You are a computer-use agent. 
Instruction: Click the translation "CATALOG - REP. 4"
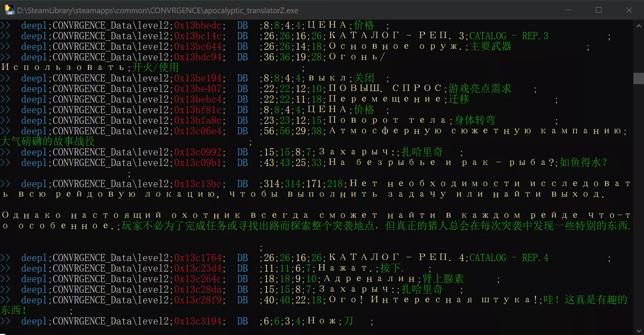[x=509, y=258]
